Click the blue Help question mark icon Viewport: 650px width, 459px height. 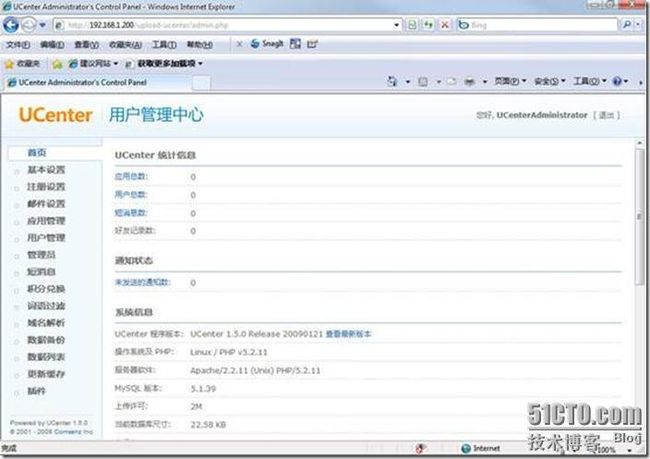pos(617,81)
